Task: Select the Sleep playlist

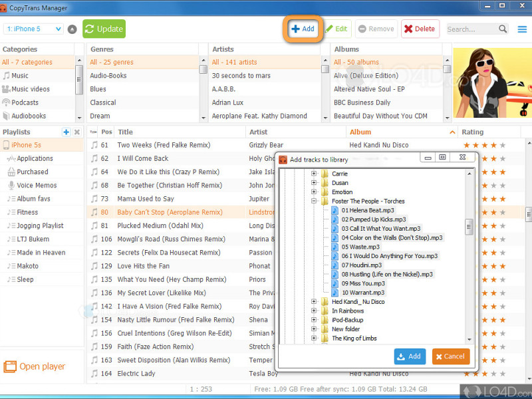Action: 41,279
